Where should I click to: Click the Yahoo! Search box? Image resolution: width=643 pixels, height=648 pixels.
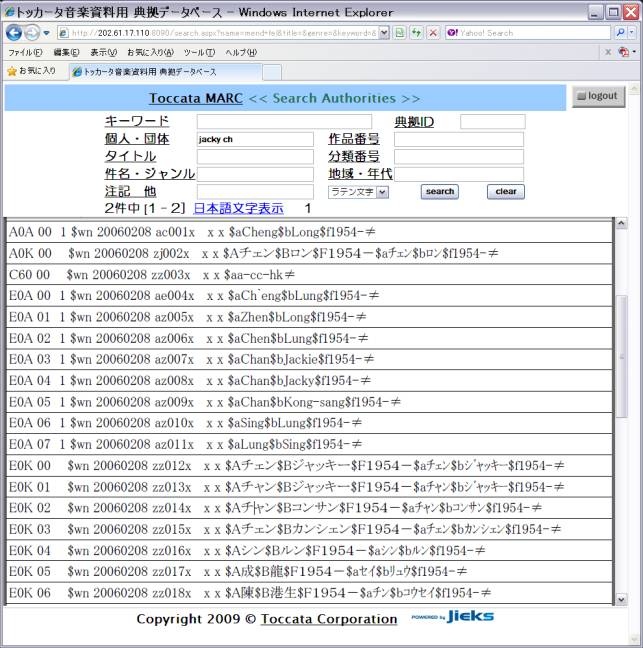(527, 33)
